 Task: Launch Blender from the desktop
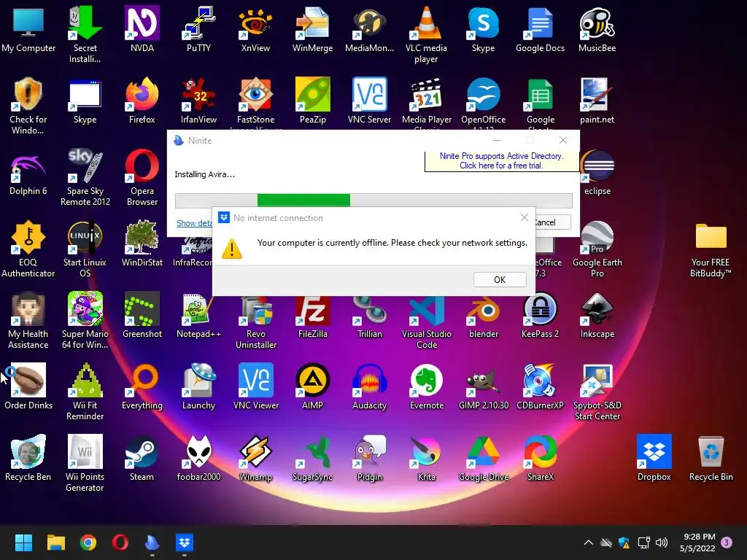(483, 318)
